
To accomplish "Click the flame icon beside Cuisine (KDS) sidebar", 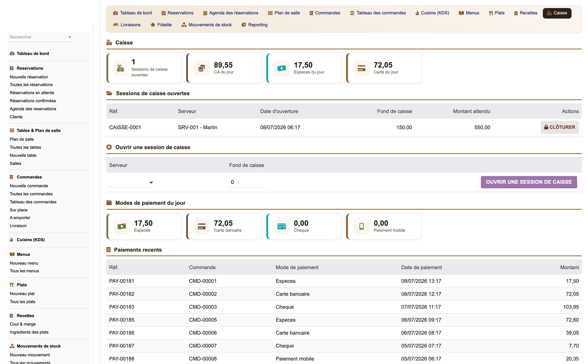I will 11,240.
